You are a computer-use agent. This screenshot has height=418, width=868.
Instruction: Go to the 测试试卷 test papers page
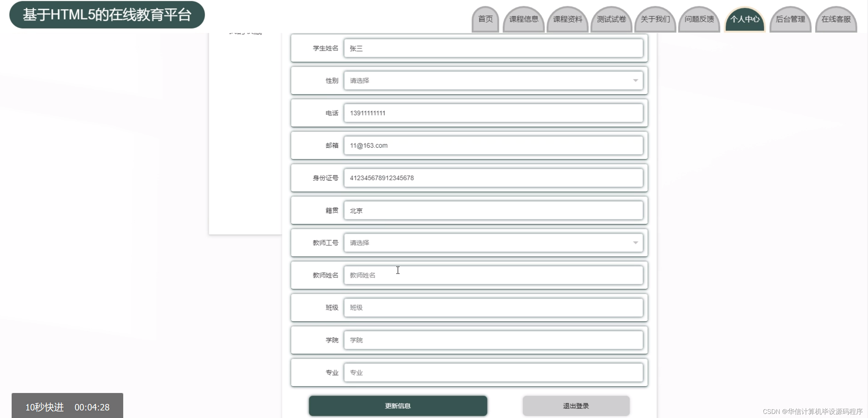point(611,20)
